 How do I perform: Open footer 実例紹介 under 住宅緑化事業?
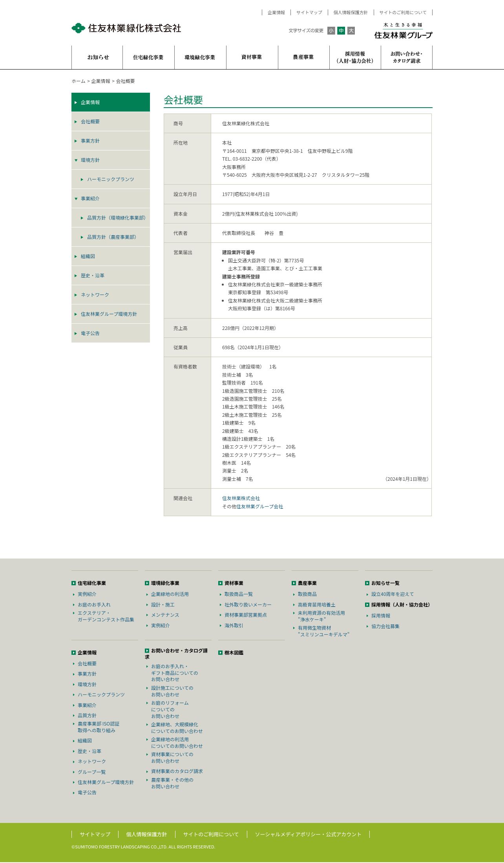[87, 594]
